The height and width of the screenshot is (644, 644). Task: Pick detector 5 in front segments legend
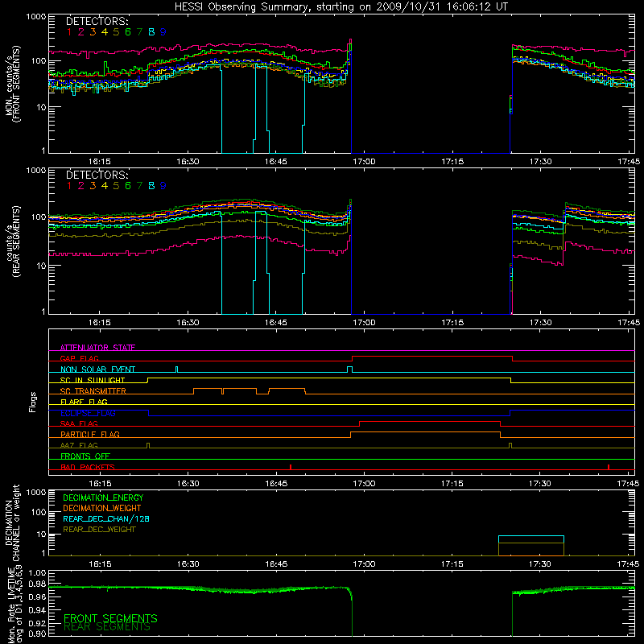(116, 32)
